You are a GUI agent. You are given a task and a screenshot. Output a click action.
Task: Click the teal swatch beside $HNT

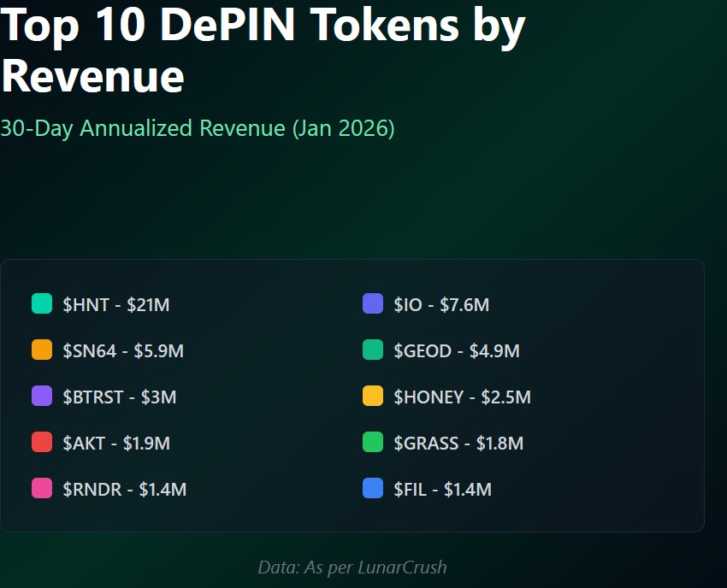pyautogui.click(x=42, y=303)
